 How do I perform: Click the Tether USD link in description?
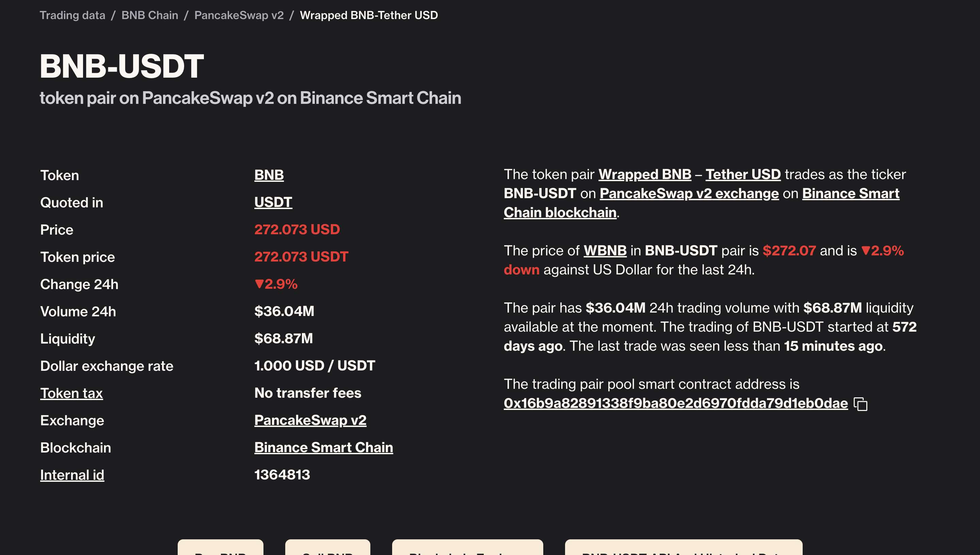(x=743, y=174)
